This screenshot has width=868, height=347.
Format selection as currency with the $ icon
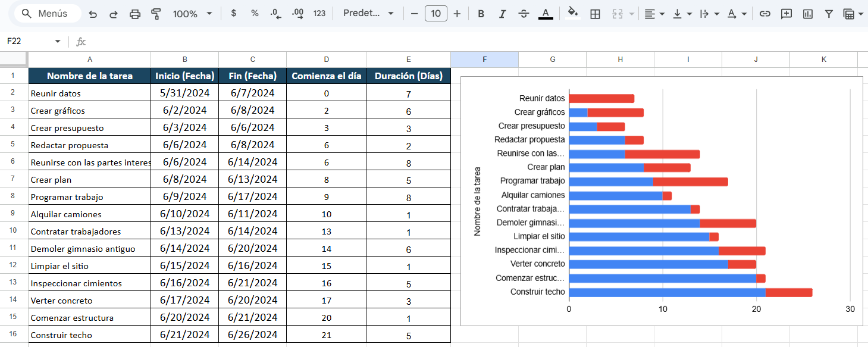tap(234, 13)
